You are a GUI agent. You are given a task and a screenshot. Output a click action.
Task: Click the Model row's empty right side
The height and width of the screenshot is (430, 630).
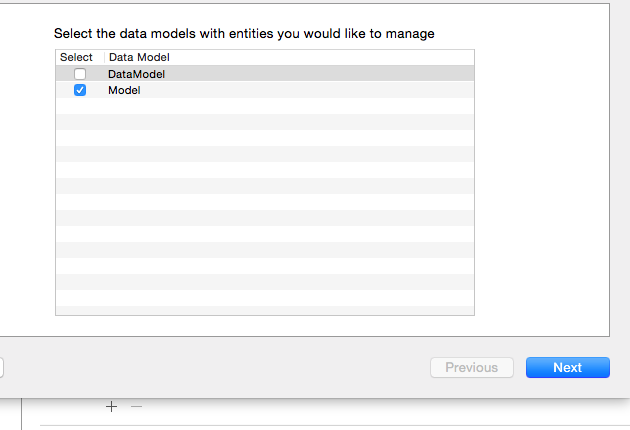click(307, 90)
